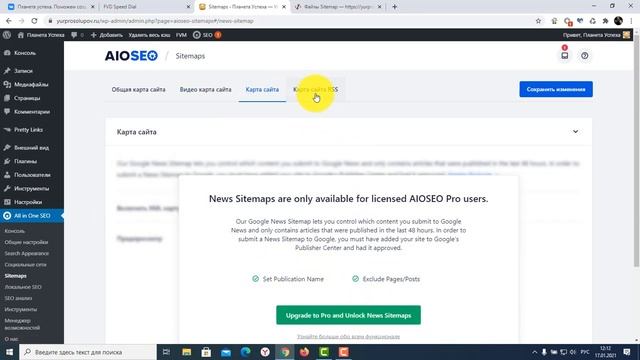Viewport: 640px width, 360px height.
Task: Click Удалить весь кэш in admin bar
Action: [x=149, y=35]
